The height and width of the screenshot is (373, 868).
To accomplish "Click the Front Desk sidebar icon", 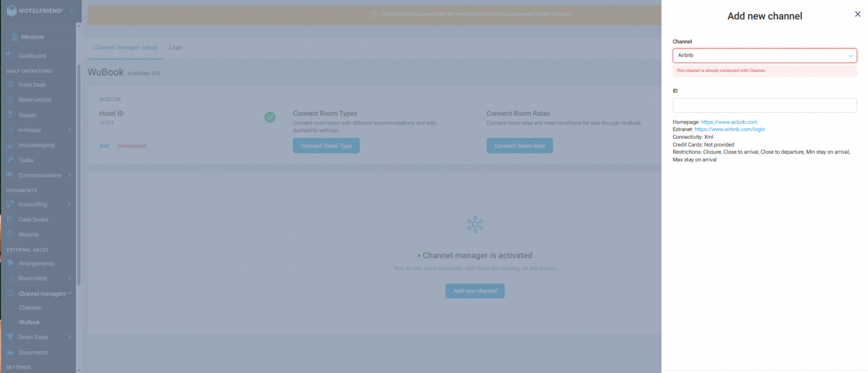I will coord(10,85).
